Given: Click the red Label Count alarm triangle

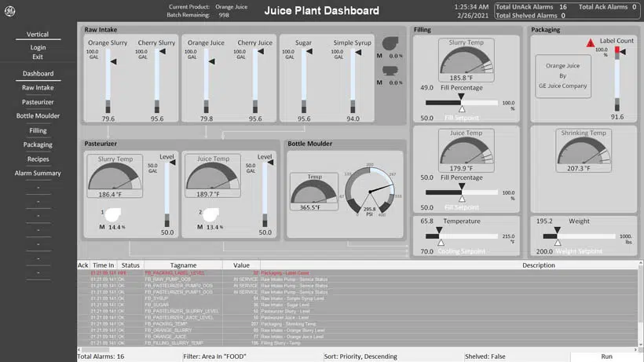Looking at the screenshot, I should coord(590,42).
